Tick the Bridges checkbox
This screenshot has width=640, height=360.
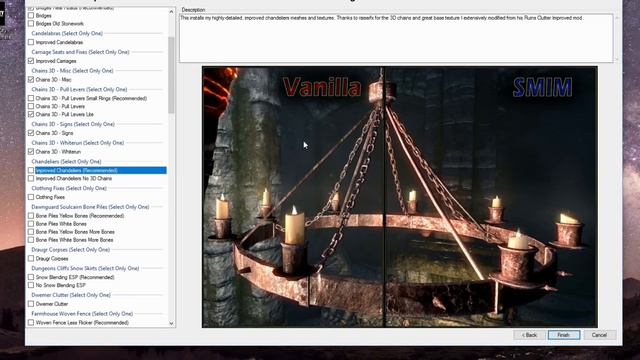[x=31, y=16]
